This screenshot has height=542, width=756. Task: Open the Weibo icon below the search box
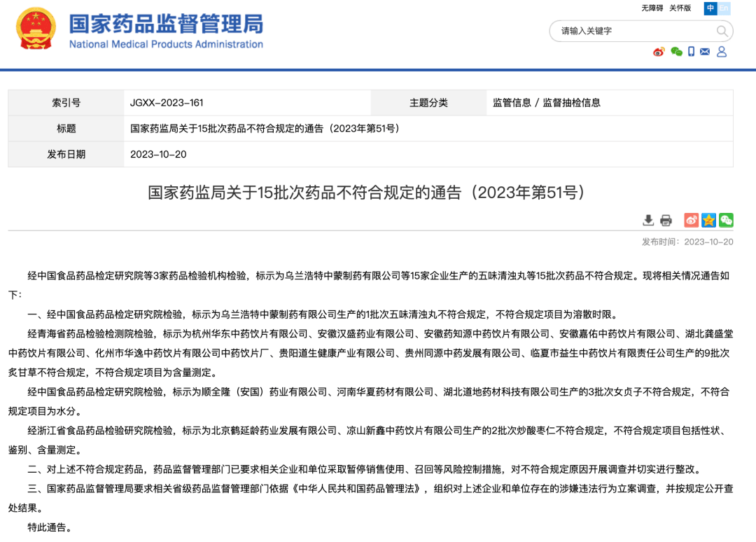coord(659,52)
